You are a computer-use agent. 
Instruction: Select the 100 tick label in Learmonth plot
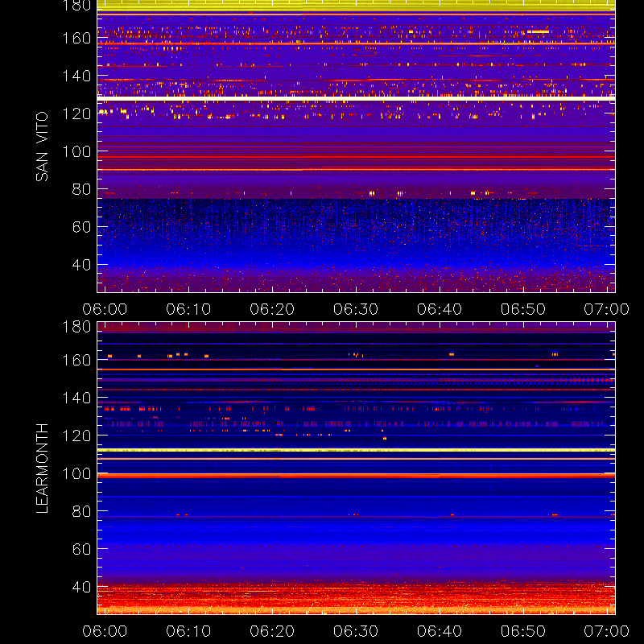[x=76, y=473]
